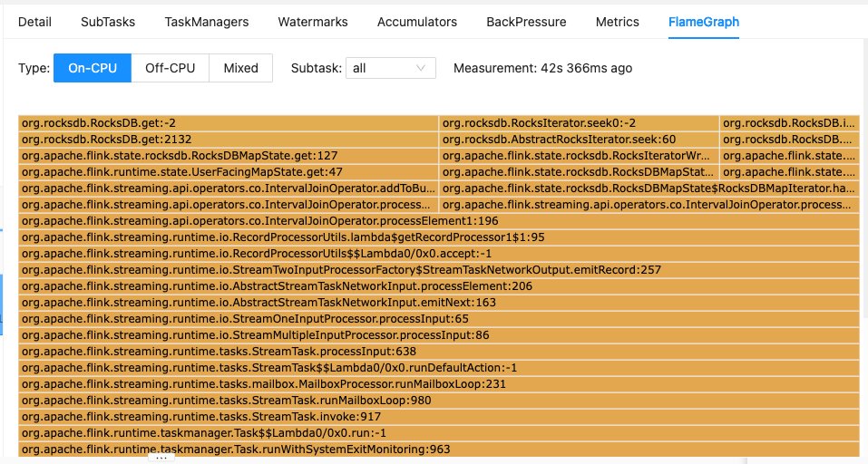Select Mixed flame graph type
The width and height of the screenshot is (868, 464).
click(x=240, y=68)
